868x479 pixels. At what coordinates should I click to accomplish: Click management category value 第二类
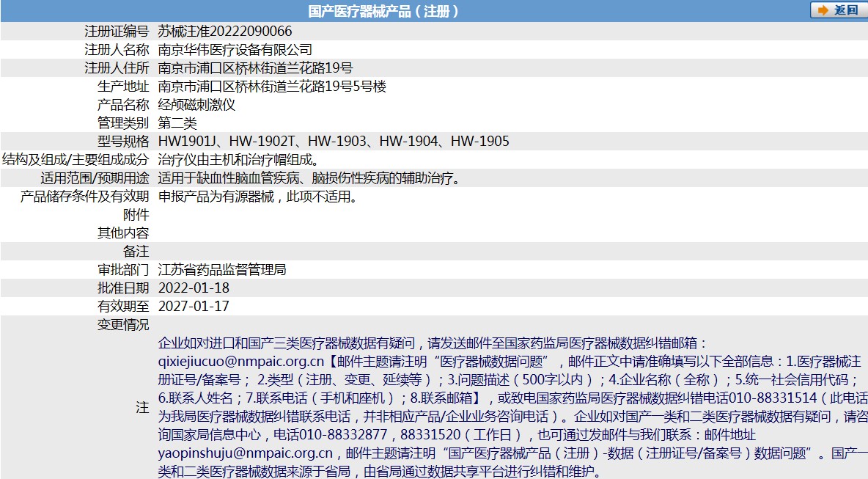tap(177, 123)
